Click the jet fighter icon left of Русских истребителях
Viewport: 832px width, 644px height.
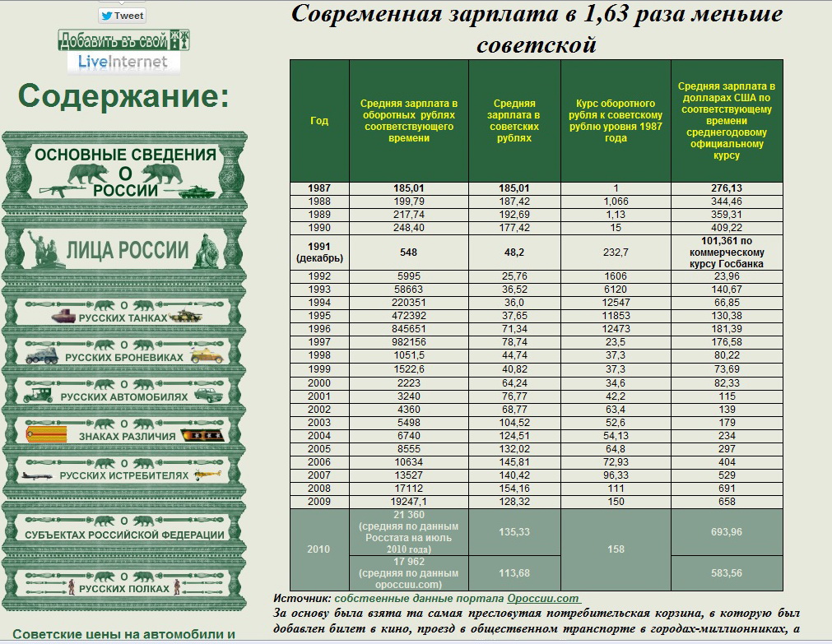37,475
